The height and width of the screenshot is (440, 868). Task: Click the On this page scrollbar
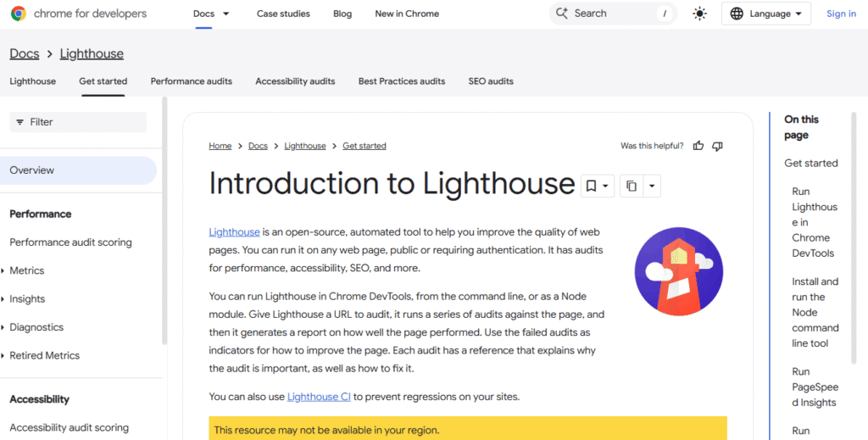click(854, 238)
